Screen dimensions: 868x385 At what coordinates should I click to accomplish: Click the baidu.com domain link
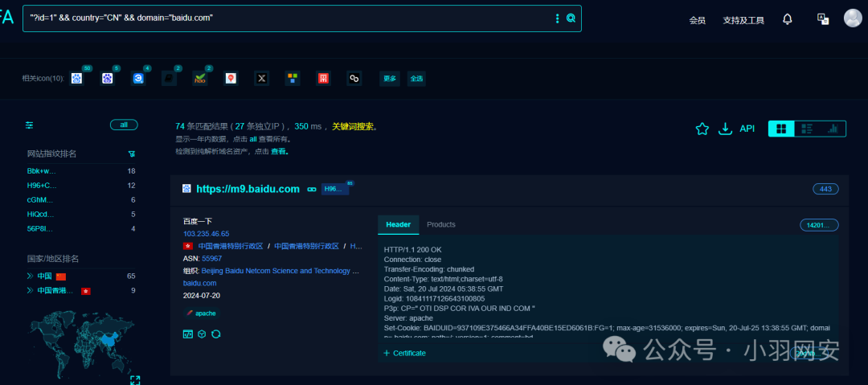click(x=200, y=283)
